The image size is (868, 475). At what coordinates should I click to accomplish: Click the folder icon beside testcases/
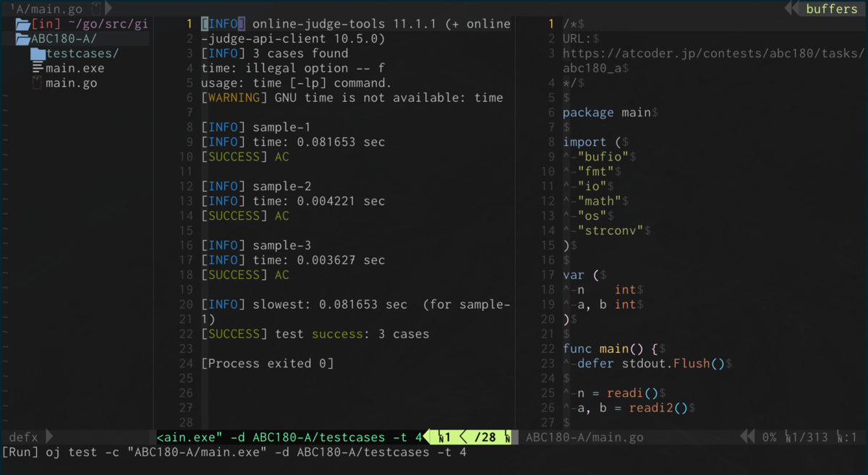38,54
